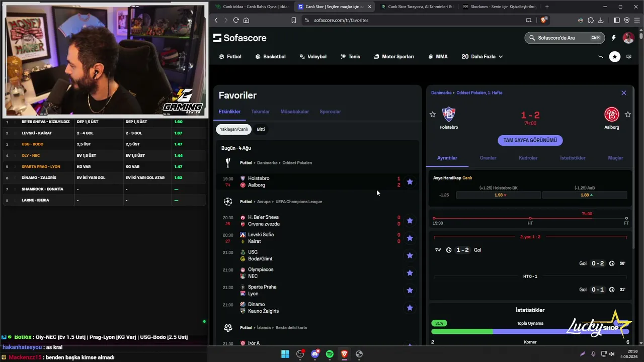Open the Kadrolar tab in match panel
The height and width of the screenshot is (362, 644).
tap(528, 158)
